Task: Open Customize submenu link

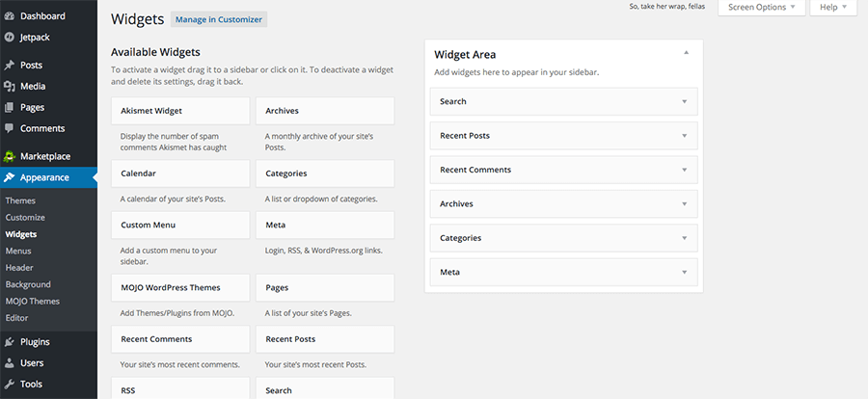Action: pos(25,218)
